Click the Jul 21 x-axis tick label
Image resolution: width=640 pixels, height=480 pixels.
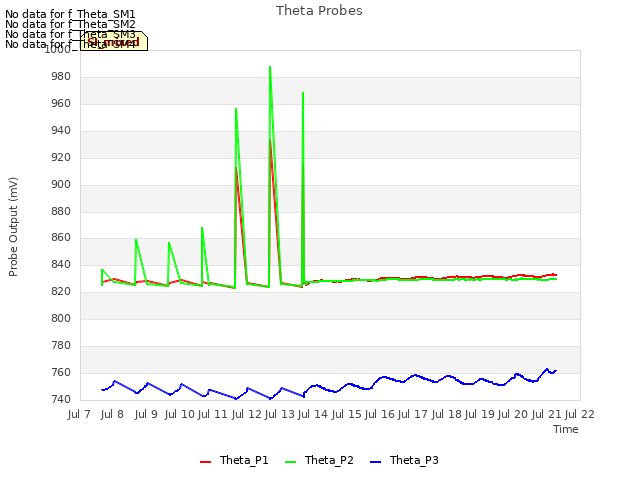(547, 415)
